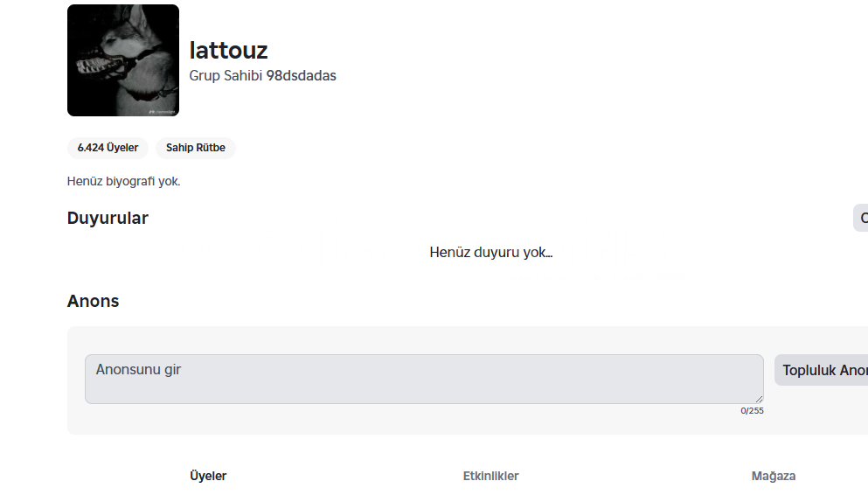The width and height of the screenshot is (868, 495).
Task: Switch to the Üyeler tab
Action: point(208,476)
